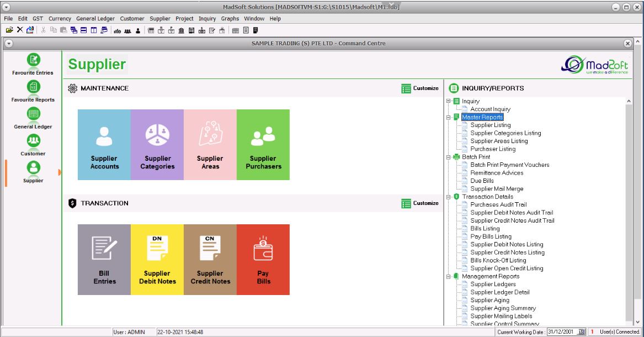This screenshot has width=644, height=337.
Task: Open the Supplier Aging report
Action: pyautogui.click(x=490, y=301)
